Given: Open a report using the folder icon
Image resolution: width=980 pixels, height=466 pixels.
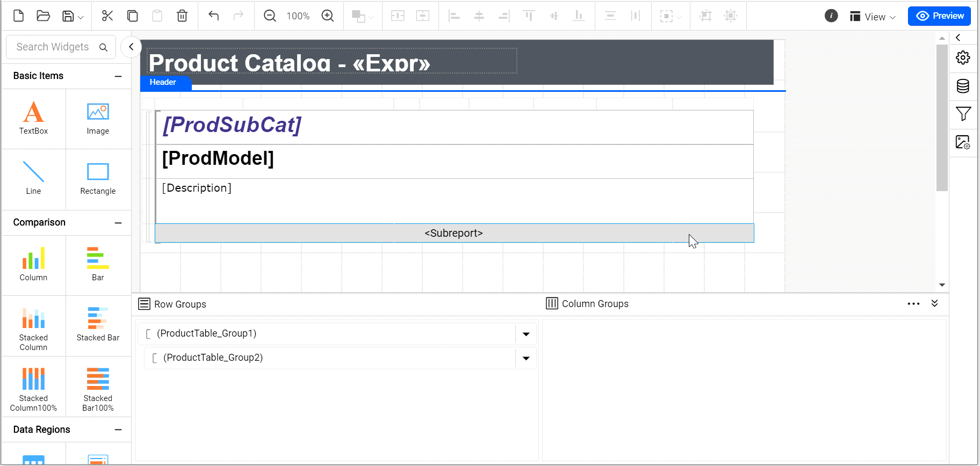Looking at the screenshot, I should coord(43,16).
